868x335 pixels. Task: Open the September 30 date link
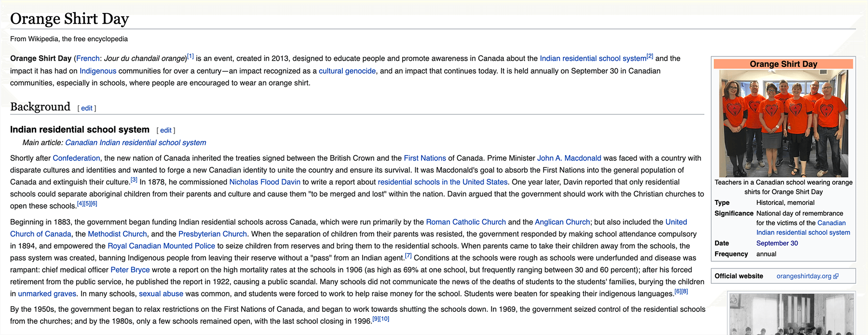(x=777, y=243)
